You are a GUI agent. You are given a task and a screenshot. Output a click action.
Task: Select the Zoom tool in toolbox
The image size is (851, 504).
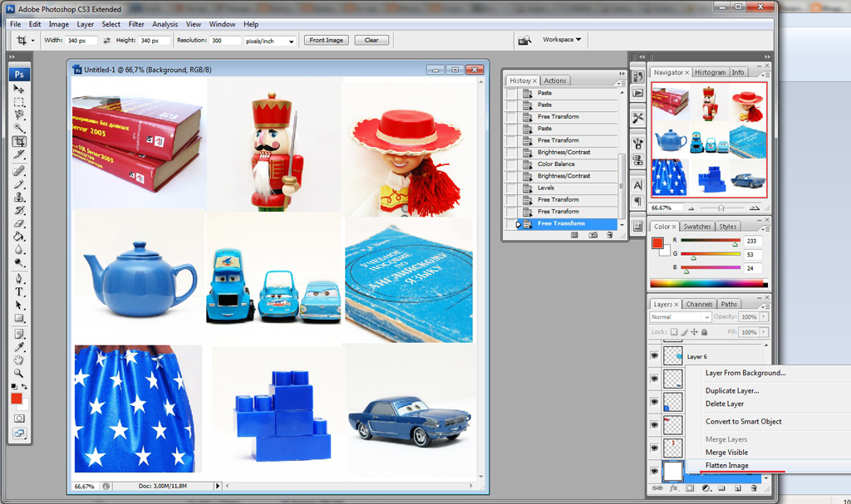[19, 374]
